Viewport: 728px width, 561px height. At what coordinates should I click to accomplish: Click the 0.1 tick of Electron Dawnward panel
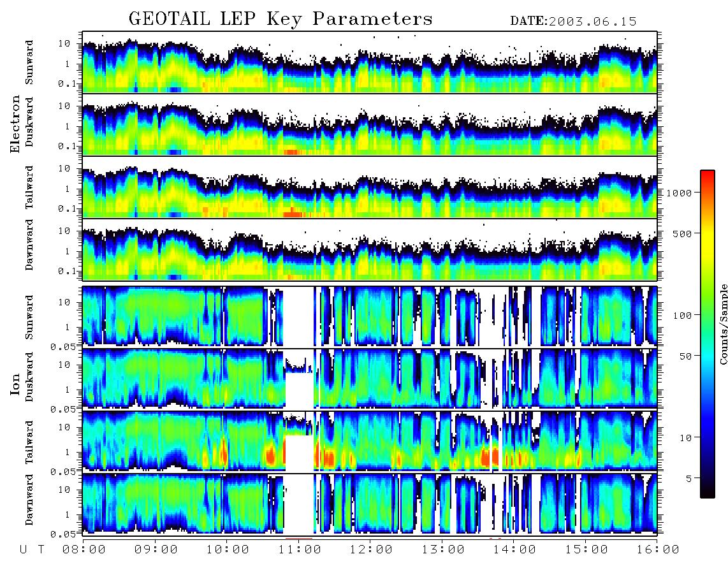[x=68, y=271]
